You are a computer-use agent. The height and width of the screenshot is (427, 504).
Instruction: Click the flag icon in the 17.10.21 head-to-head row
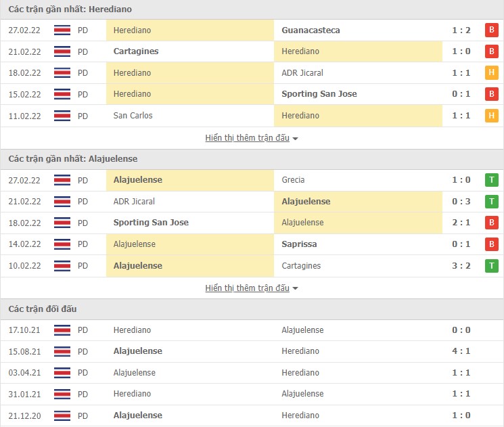(62, 330)
